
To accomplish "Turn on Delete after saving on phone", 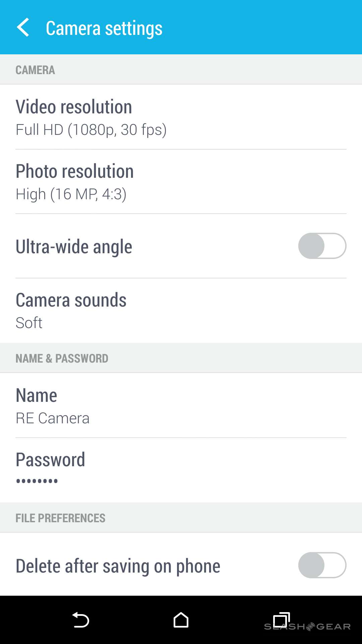I will [322, 565].
